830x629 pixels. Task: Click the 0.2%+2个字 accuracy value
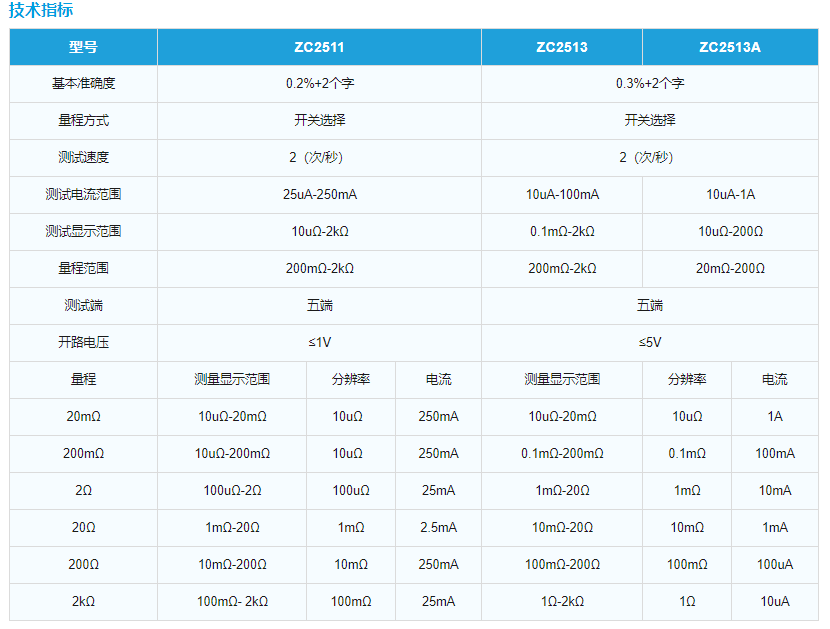(320, 84)
